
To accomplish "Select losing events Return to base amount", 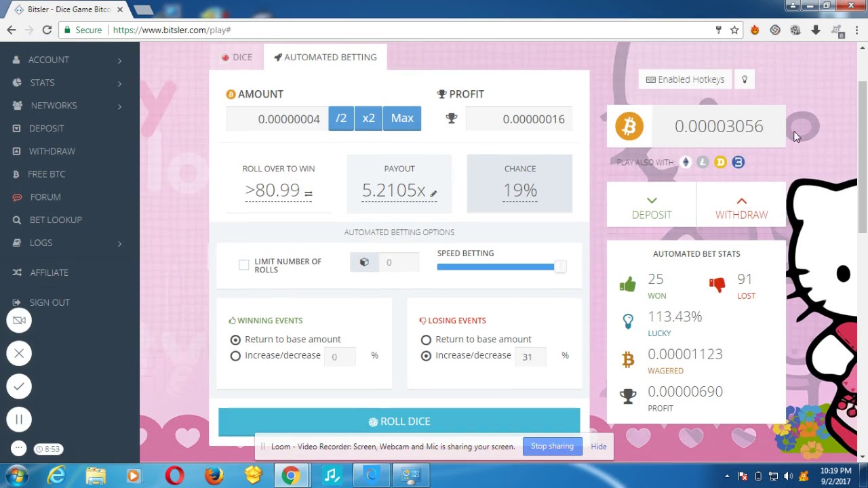I will pyautogui.click(x=426, y=340).
